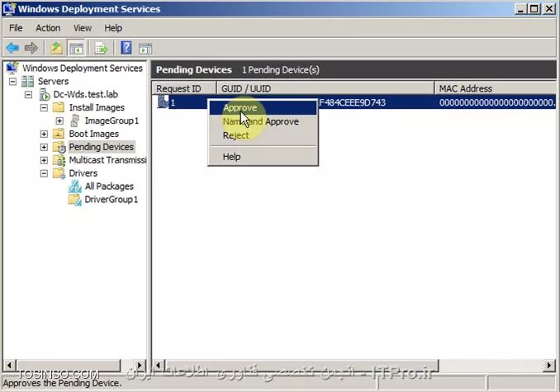Open the Action menu
The width and height of the screenshot is (560, 392).
tap(48, 28)
